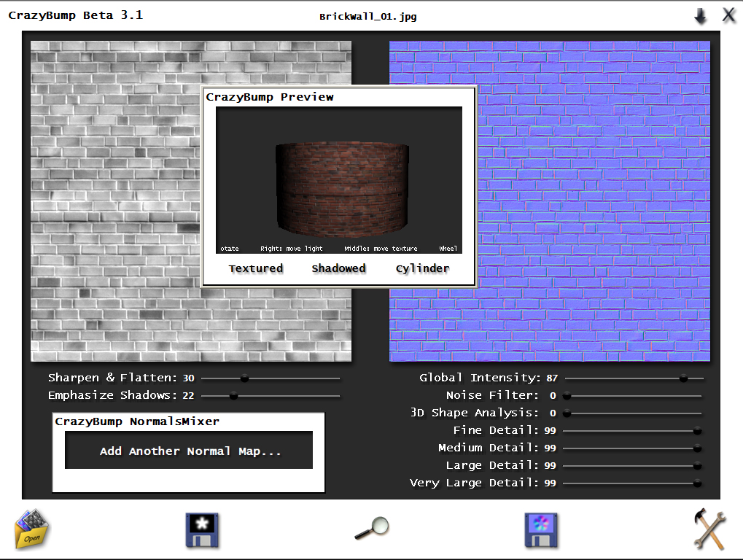Close CrazyBump with the X icon
The height and width of the screenshot is (560, 743).
click(x=729, y=15)
